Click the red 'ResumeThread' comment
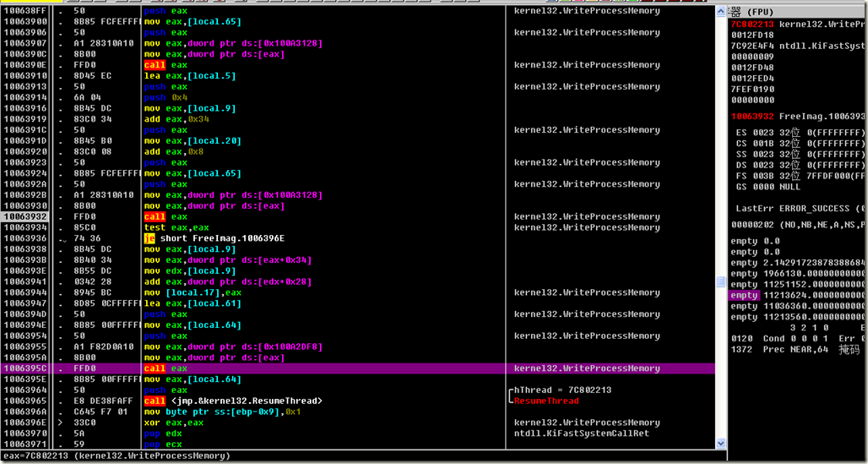This screenshot has height=464, width=868. [x=546, y=401]
